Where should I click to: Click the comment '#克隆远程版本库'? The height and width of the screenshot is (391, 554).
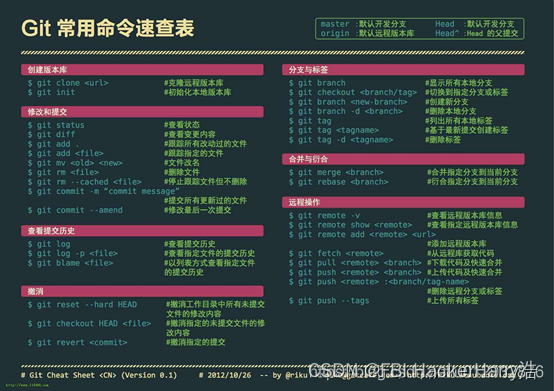tap(194, 83)
